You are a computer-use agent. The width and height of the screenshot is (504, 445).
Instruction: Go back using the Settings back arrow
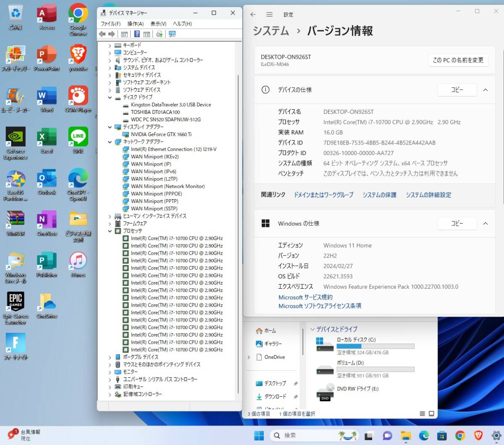click(253, 14)
